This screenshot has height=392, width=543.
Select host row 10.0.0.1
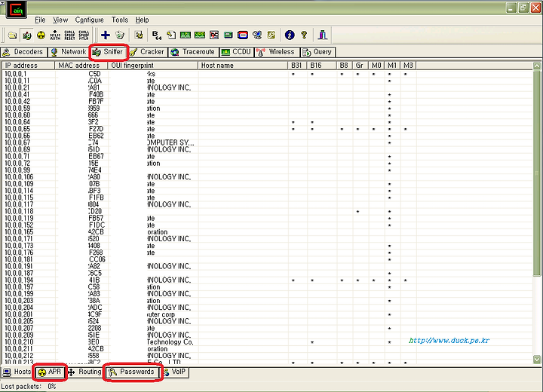(x=267, y=74)
